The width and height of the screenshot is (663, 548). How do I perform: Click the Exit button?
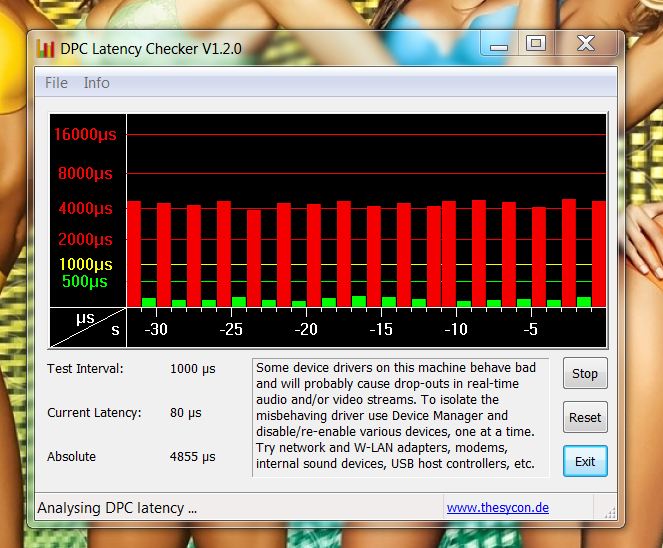click(585, 461)
